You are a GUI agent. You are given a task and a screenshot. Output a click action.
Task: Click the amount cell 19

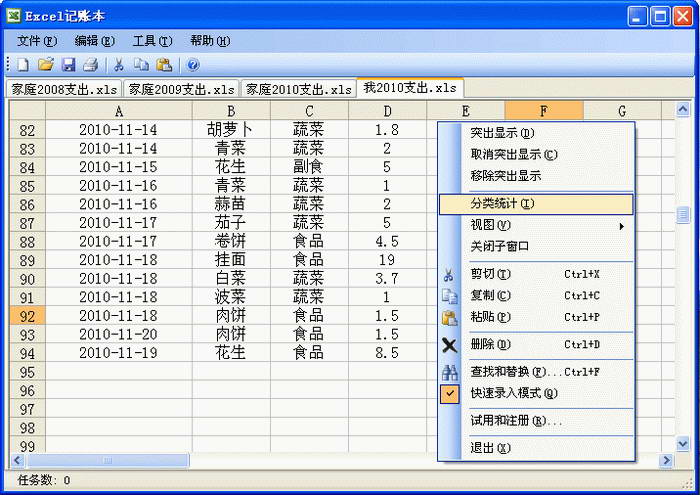(387, 260)
